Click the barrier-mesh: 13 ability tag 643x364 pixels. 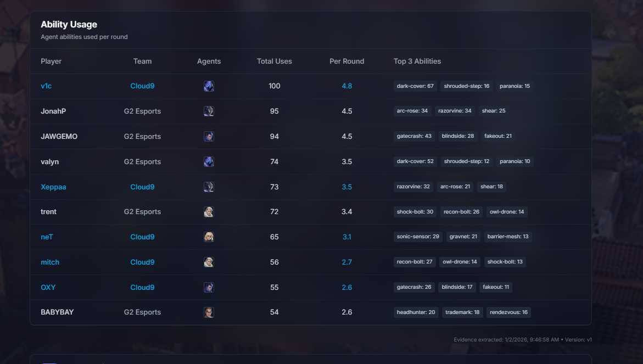pyautogui.click(x=508, y=237)
